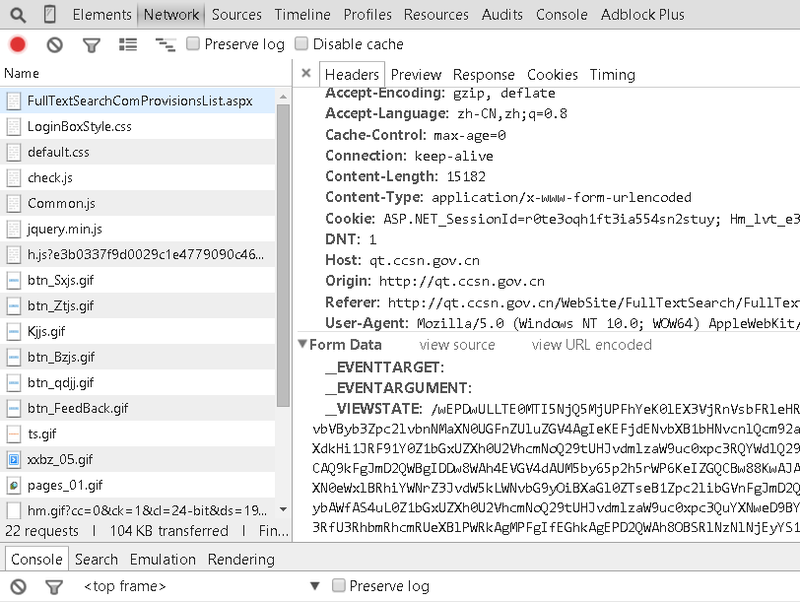This screenshot has height=603, width=800.
Task: Click the view source link
Action: pyautogui.click(x=457, y=345)
